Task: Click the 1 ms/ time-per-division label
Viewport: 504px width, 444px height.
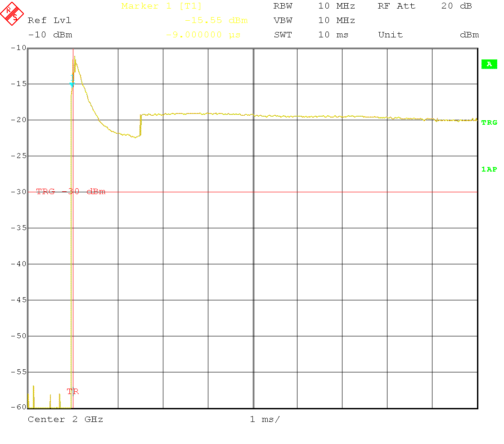Action: pos(265,419)
